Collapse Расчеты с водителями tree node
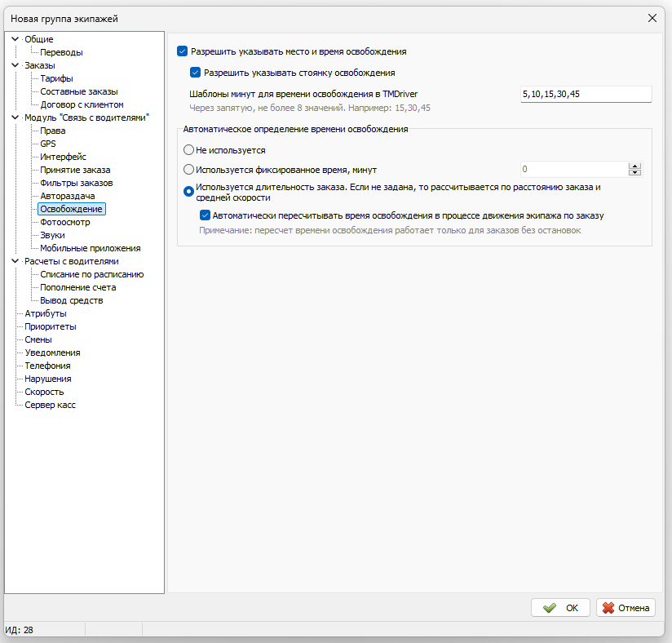Image resolution: width=672 pixels, height=643 pixels. 15,261
